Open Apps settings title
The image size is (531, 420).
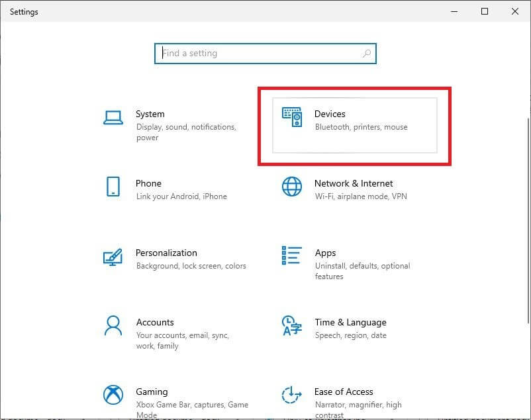tap(325, 253)
